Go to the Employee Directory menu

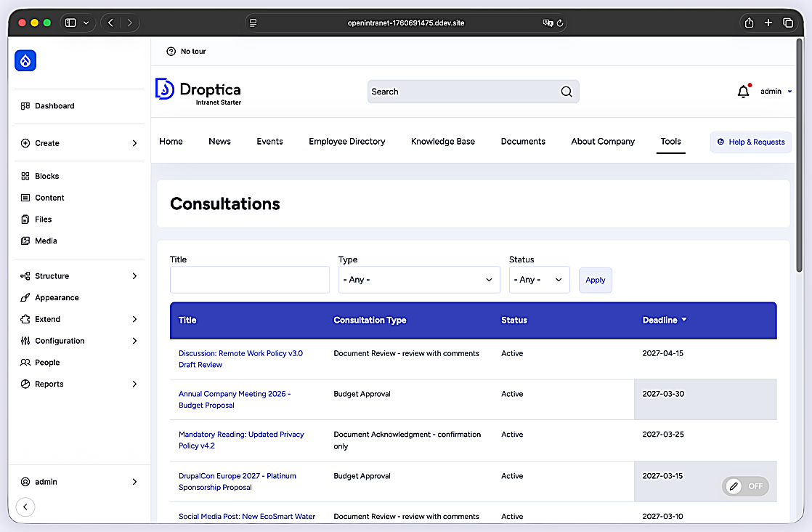(x=347, y=142)
